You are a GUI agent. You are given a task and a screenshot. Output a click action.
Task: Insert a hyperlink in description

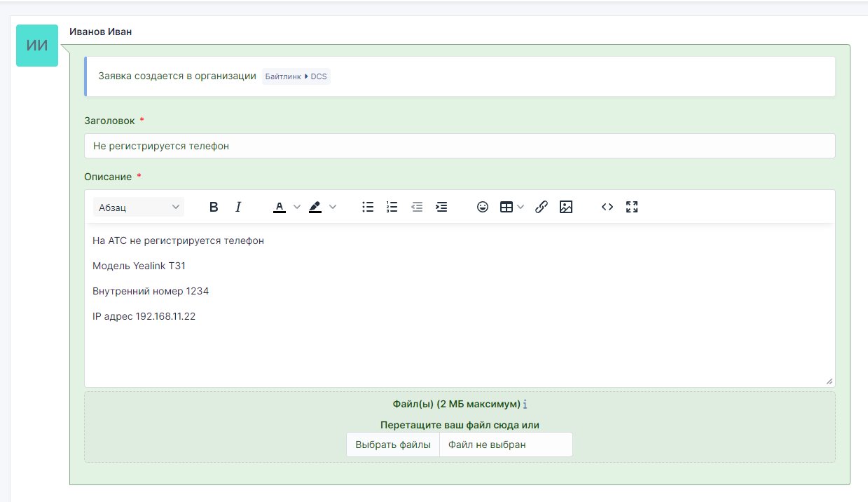coord(541,207)
